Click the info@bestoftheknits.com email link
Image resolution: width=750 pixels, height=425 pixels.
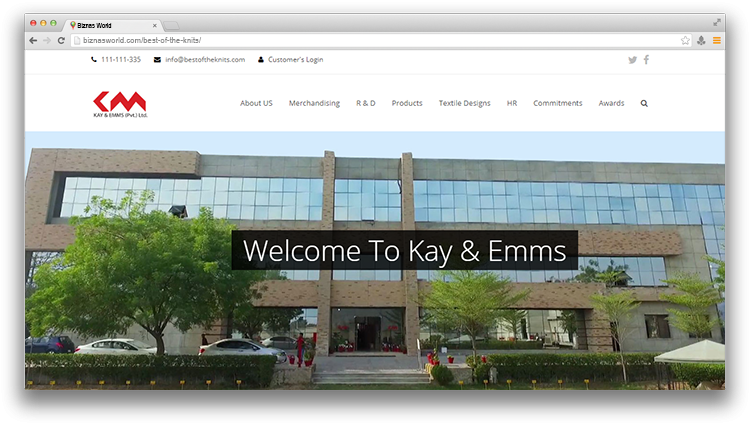(204, 60)
